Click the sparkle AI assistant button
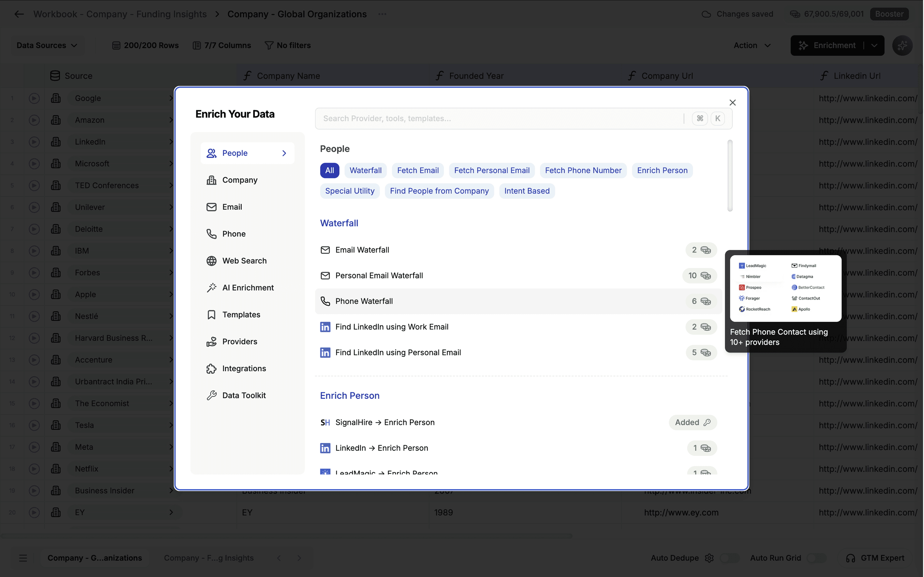Screen dimensions: 924x577 pyautogui.click(x=902, y=45)
